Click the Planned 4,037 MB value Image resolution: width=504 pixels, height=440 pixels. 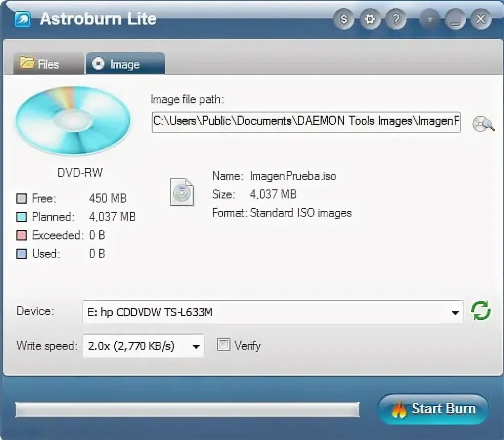click(112, 217)
